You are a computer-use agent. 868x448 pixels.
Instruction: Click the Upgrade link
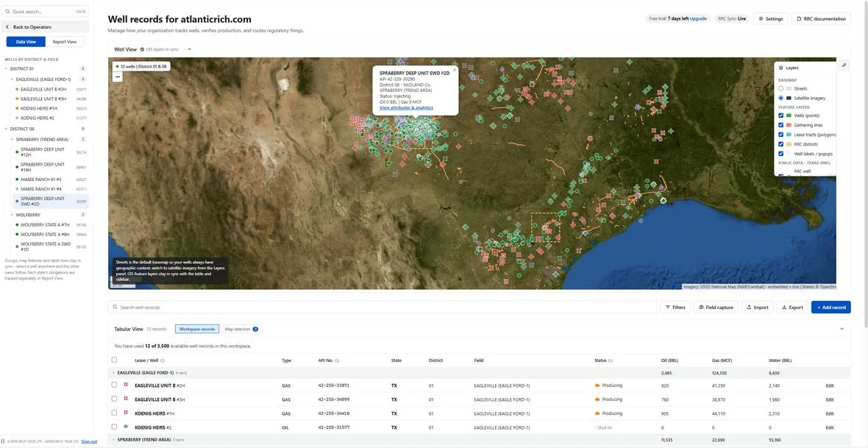pyautogui.click(x=698, y=19)
